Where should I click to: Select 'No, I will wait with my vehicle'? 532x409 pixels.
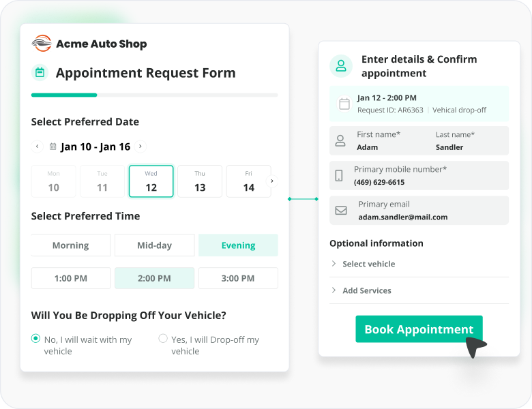point(35,339)
